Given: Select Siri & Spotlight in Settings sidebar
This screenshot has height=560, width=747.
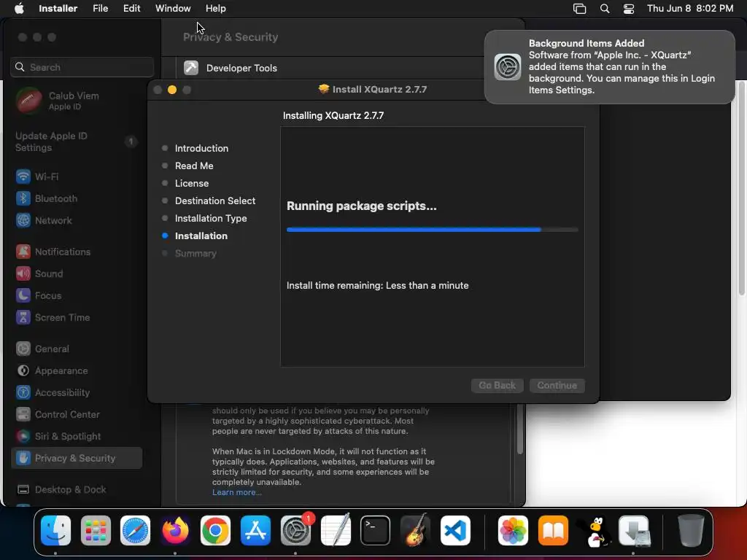Looking at the screenshot, I should pos(58,436).
